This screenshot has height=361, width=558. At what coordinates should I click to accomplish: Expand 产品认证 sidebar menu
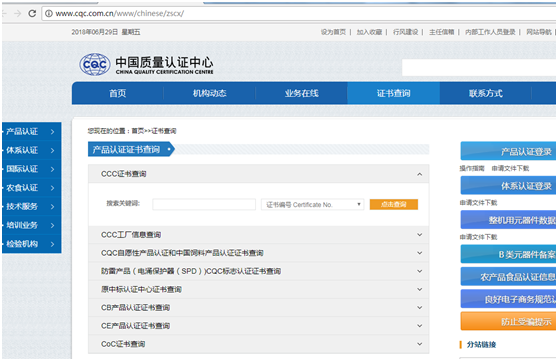click(31, 131)
